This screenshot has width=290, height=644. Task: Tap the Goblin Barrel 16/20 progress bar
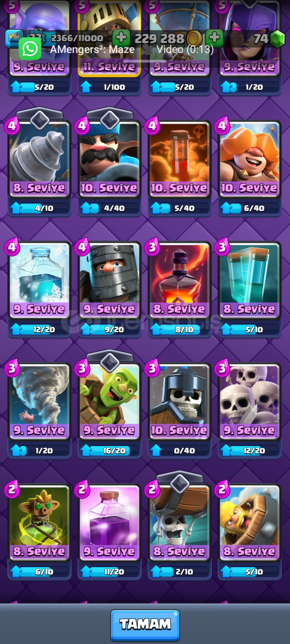(109, 451)
